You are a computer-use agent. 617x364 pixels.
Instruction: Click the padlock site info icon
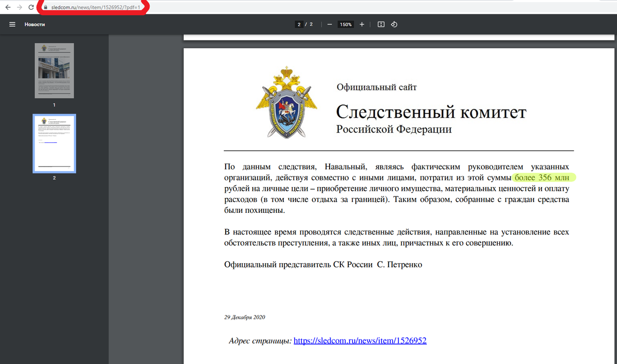point(47,8)
